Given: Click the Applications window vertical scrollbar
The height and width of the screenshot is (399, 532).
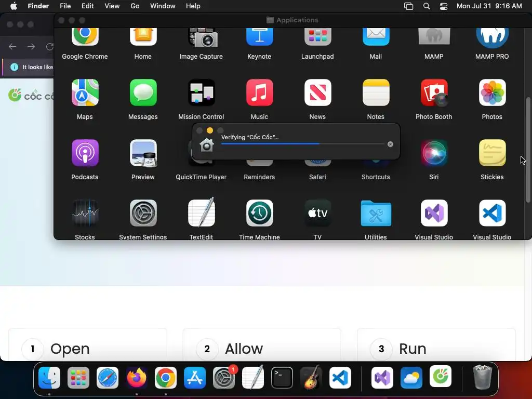Looking at the screenshot, I should [x=528, y=150].
